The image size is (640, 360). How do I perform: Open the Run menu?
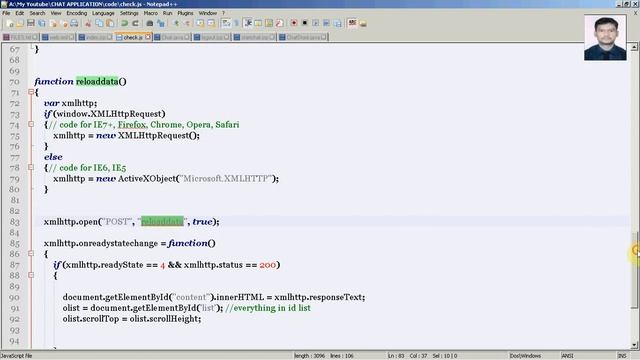(167, 13)
